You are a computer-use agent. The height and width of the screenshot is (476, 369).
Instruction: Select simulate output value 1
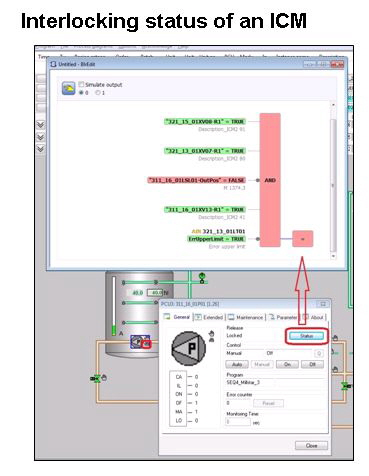click(98, 93)
